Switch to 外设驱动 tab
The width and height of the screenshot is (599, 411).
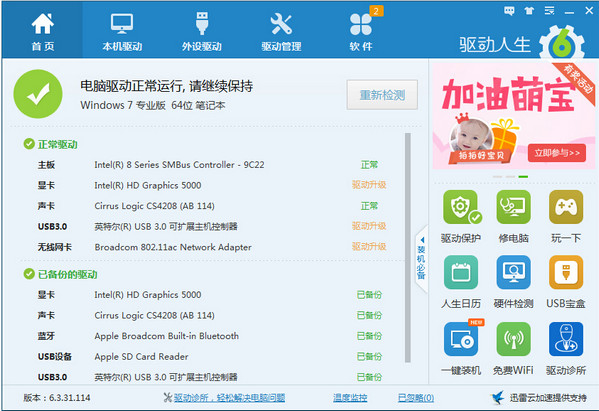(202, 32)
